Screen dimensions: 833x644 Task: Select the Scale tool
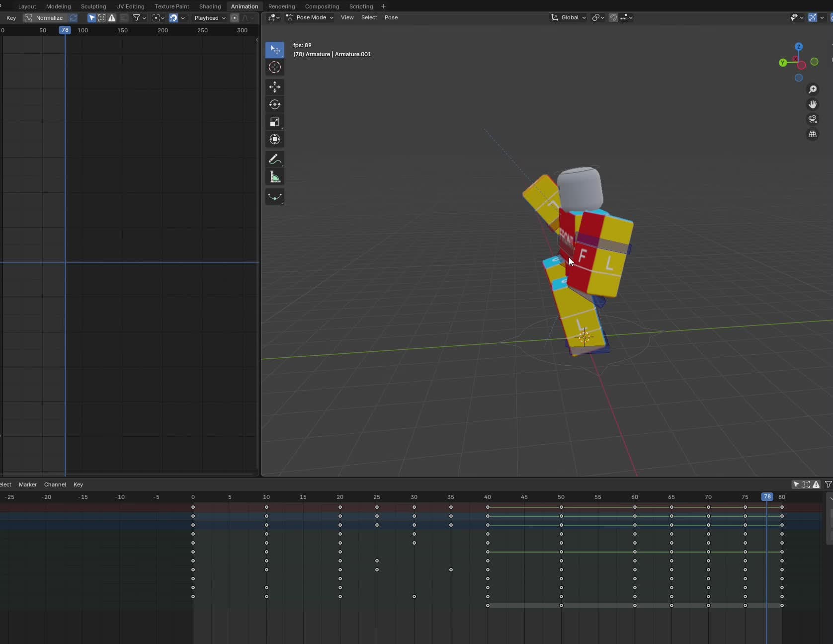pos(275,122)
